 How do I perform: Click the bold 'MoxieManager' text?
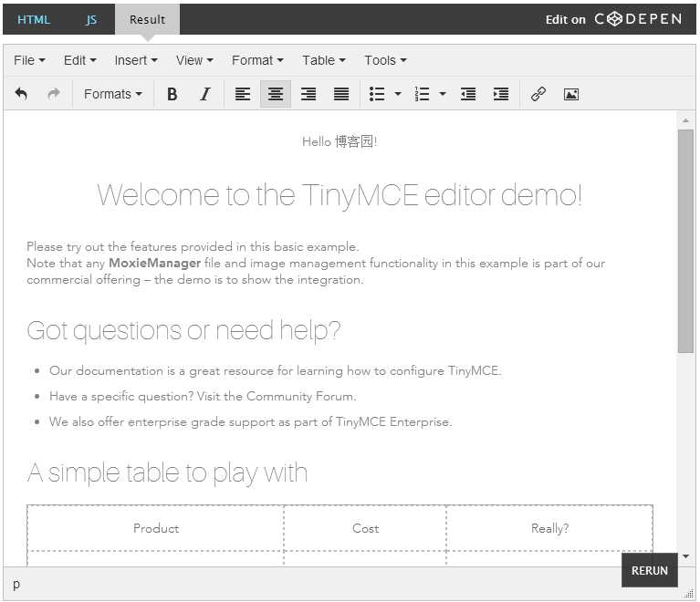pyautogui.click(x=154, y=264)
